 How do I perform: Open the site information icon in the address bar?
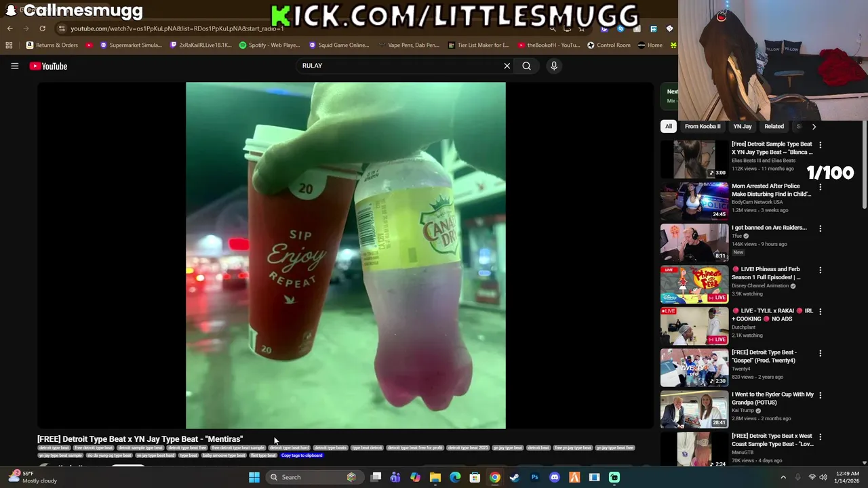pyautogui.click(x=62, y=28)
